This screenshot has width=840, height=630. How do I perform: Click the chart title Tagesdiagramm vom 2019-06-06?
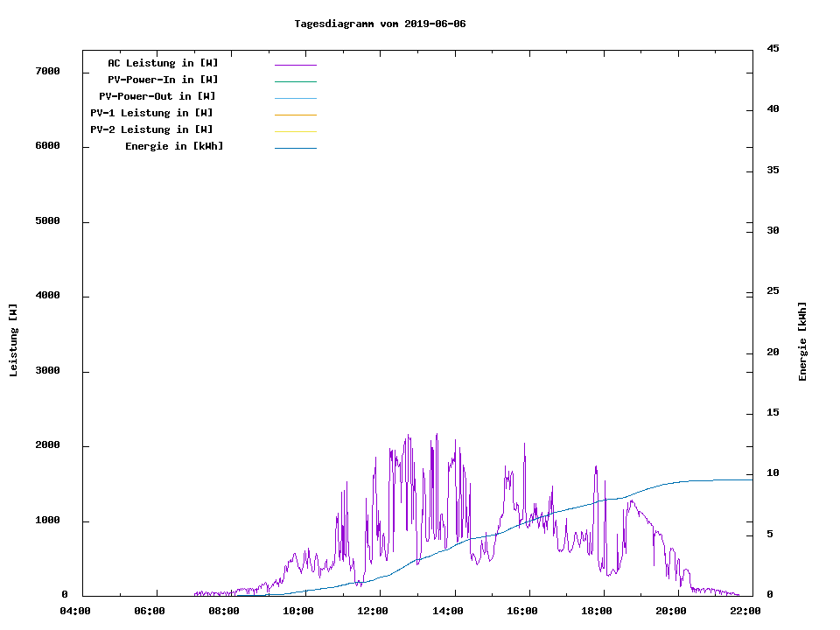pyautogui.click(x=380, y=24)
